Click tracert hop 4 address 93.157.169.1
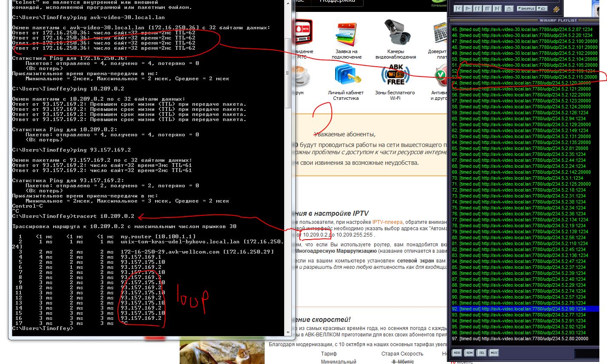This screenshot has width=607, height=364. (141, 257)
